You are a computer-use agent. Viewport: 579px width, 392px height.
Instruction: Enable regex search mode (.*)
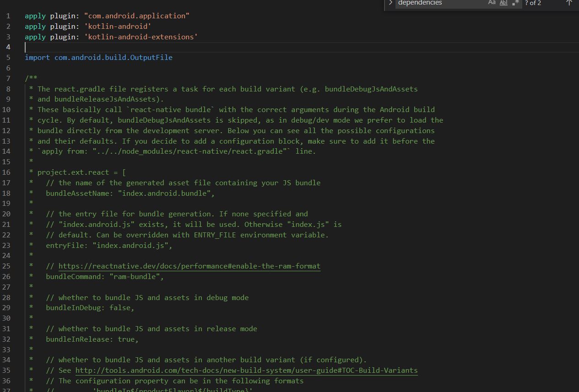pos(514,3)
